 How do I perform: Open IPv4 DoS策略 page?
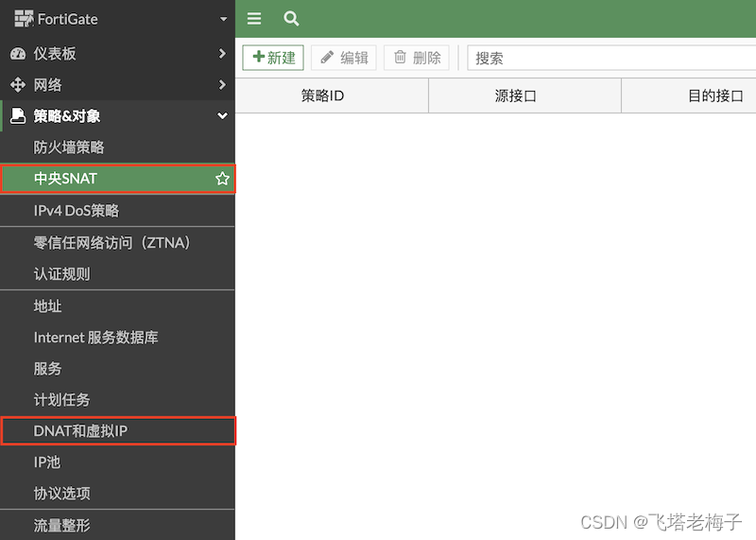coord(117,210)
